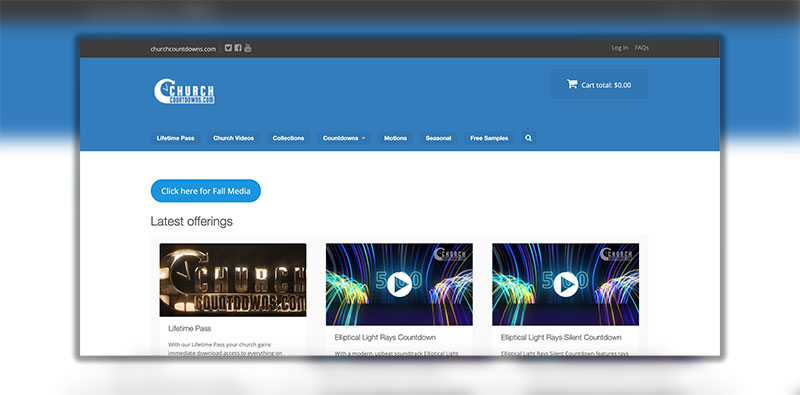Click the shopping cart icon

click(x=571, y=84)
